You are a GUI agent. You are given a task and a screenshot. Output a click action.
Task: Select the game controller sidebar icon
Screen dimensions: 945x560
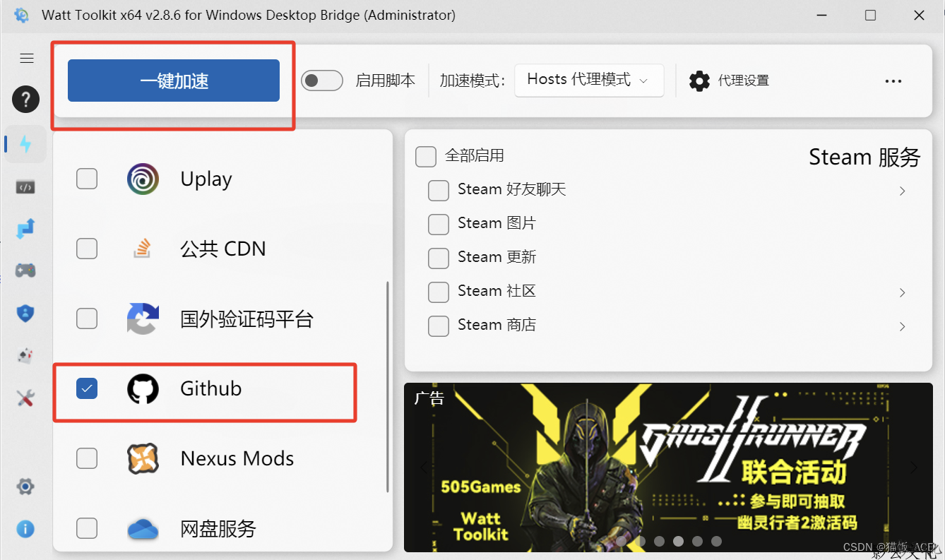coord(25,270)
